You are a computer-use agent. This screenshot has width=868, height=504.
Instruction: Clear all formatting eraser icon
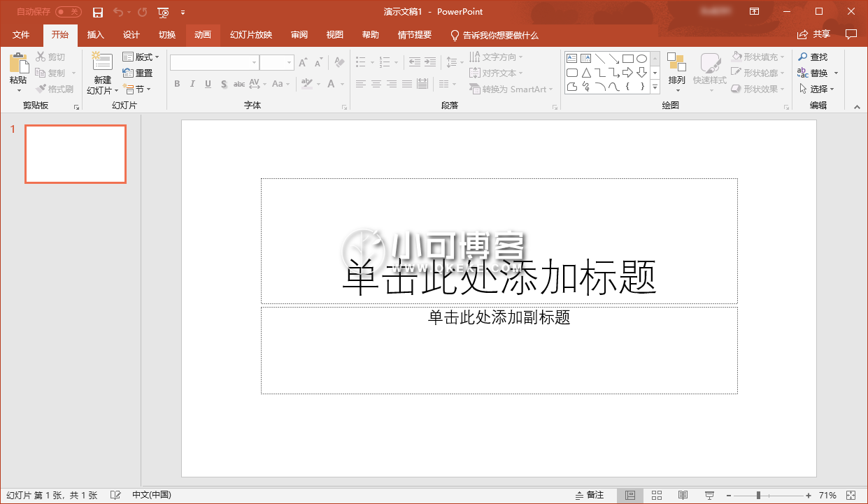click(339, 63)
